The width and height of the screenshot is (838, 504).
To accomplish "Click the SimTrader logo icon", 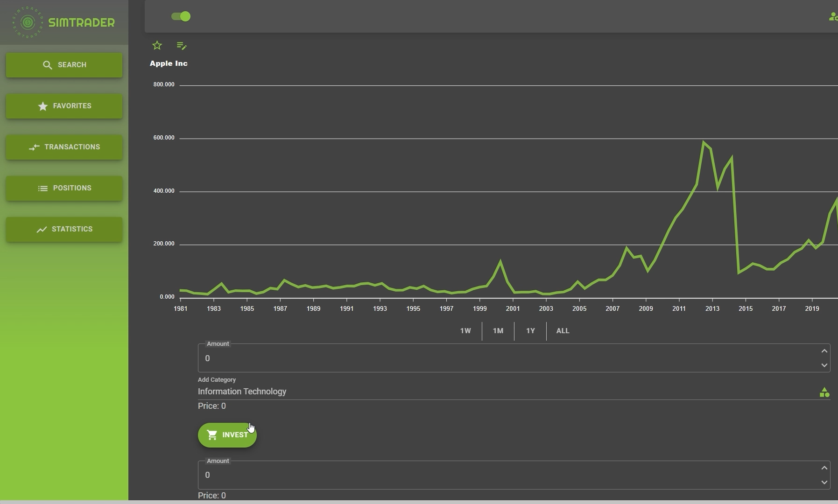I will coord(28,22).
